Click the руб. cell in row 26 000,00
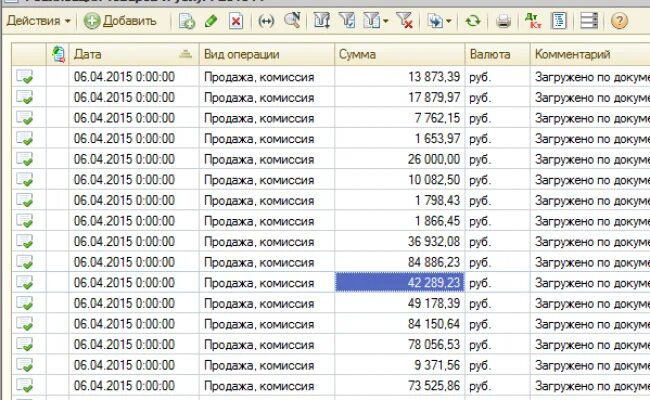Viewport: 650px width, 400px height. [x=497, y=159]
